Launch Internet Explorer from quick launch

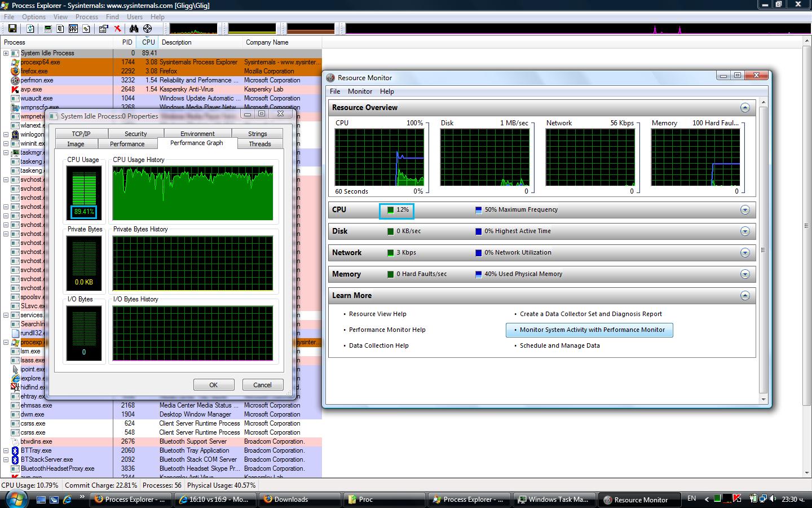point(68,500)
